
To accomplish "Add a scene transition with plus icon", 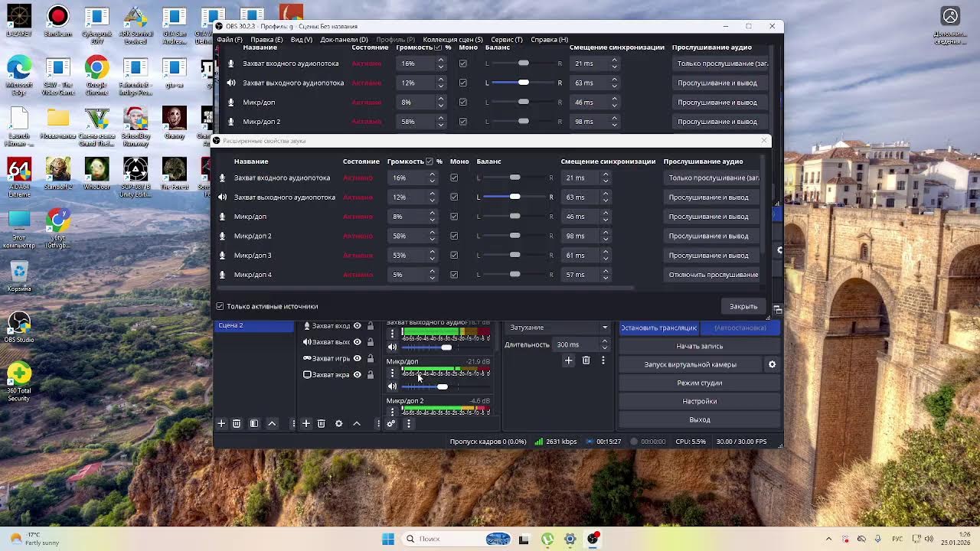I will coord(568,360).
